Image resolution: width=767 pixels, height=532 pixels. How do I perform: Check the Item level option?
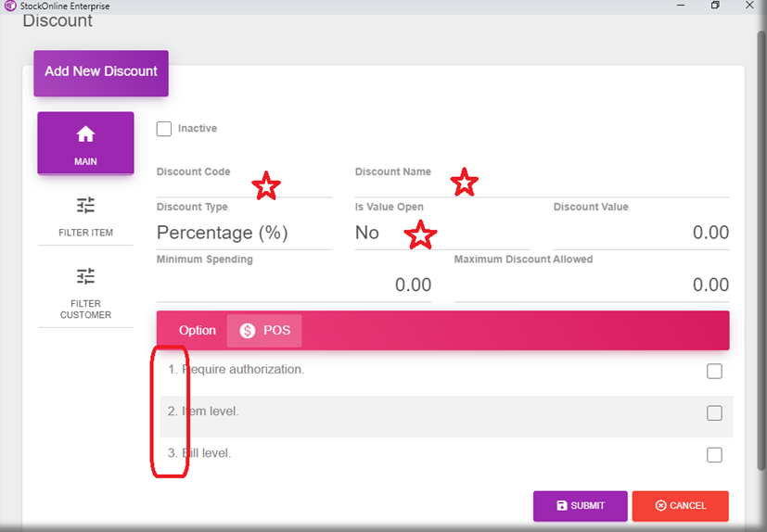tap(714, 413)
